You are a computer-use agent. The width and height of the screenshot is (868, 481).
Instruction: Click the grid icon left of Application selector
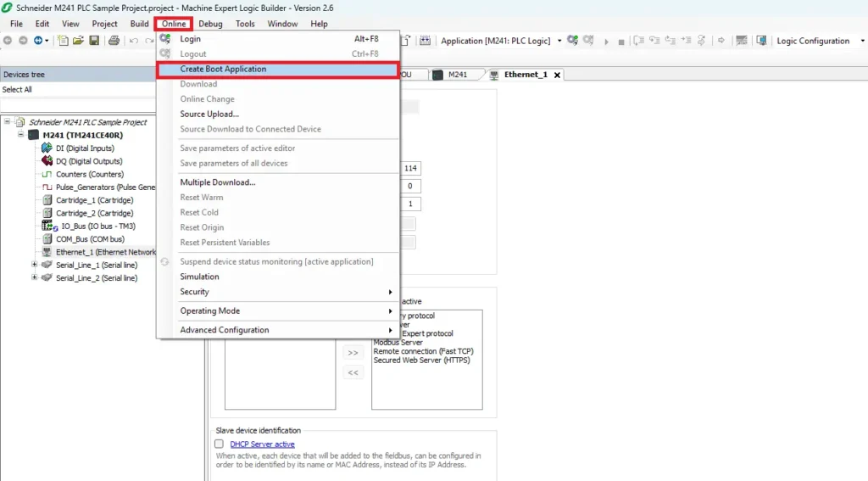click(426, 41)
